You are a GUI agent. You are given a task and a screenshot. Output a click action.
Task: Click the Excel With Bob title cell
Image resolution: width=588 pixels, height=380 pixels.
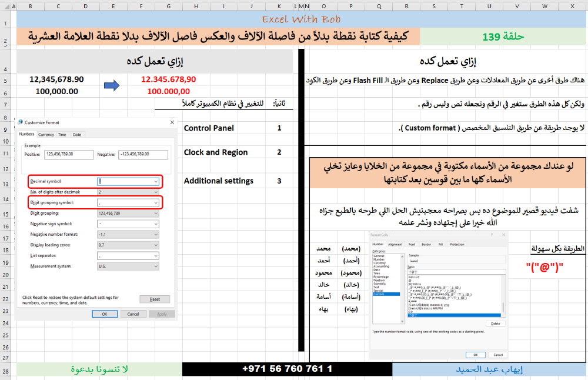301,19
